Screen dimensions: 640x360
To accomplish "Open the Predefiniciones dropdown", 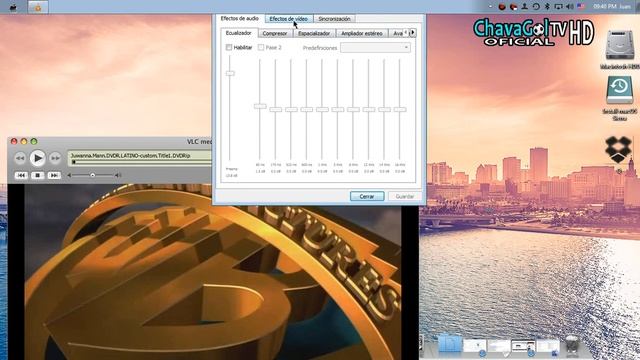I will [x=375, y=47].
